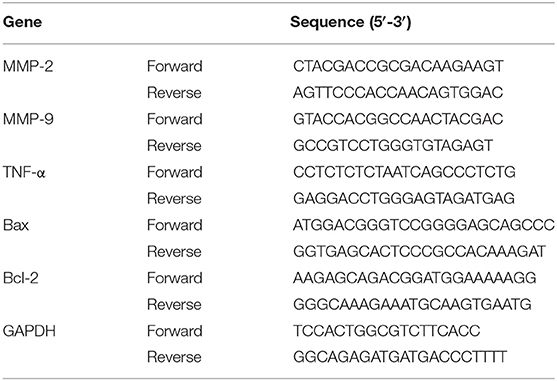557x381 pixels.
Task: Click Bcl-2 forward sequence AAGAGCAGACGGATGGAAAAAGG
Action: point(415,278)
